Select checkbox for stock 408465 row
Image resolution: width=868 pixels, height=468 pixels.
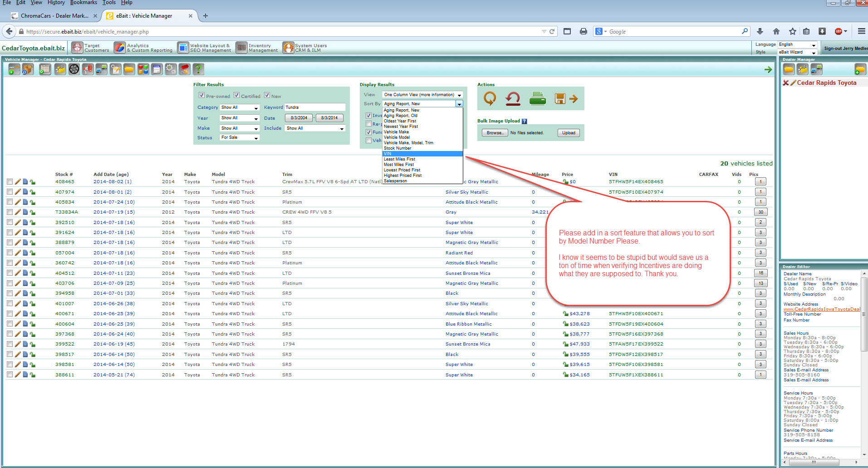pyautogui.click(x=10, y=181)
